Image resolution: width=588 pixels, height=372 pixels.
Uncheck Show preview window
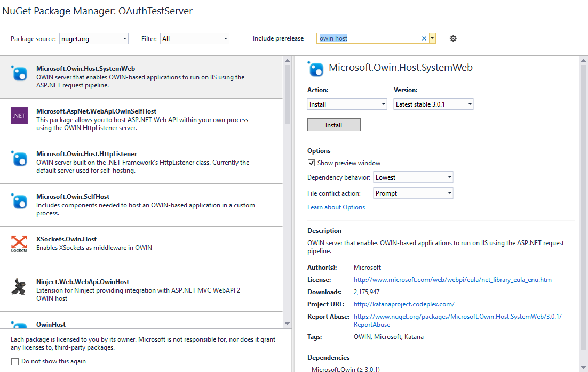[311, 163]
